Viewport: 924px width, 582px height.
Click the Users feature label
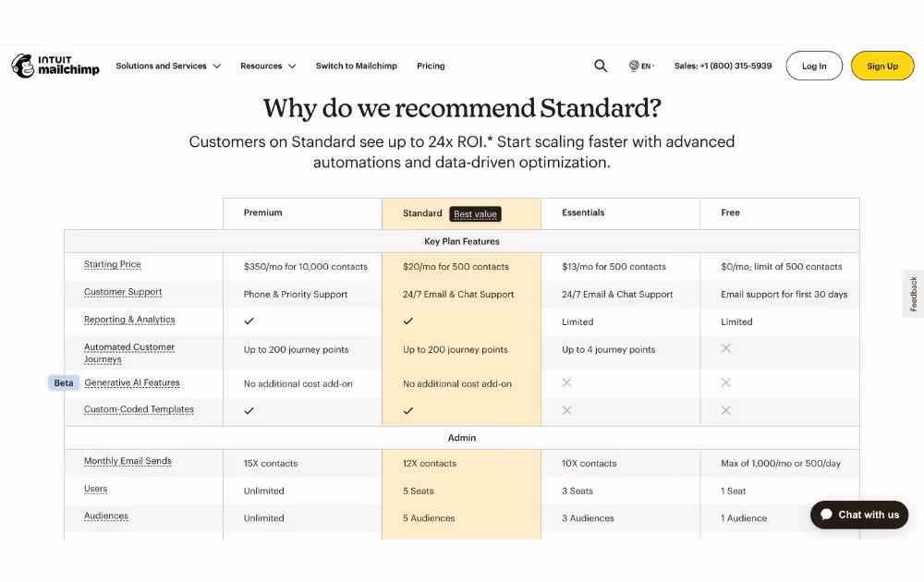(95, 489)
